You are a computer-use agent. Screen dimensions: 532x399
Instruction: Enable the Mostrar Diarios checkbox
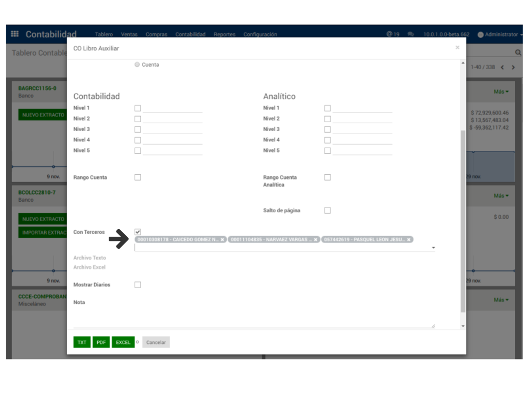(138, 285)
